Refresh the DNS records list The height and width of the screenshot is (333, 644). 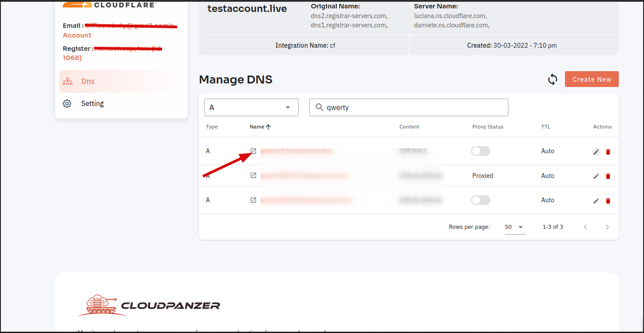[x=553, y=79]
